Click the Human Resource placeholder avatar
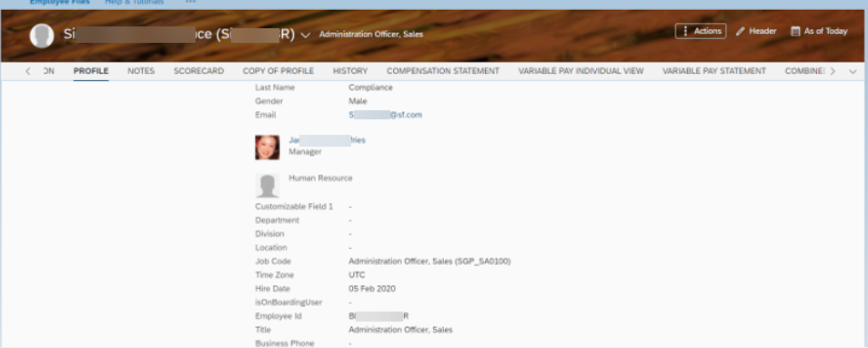The image size is (868, 348). pyautogui.click(x=267, y=186)
